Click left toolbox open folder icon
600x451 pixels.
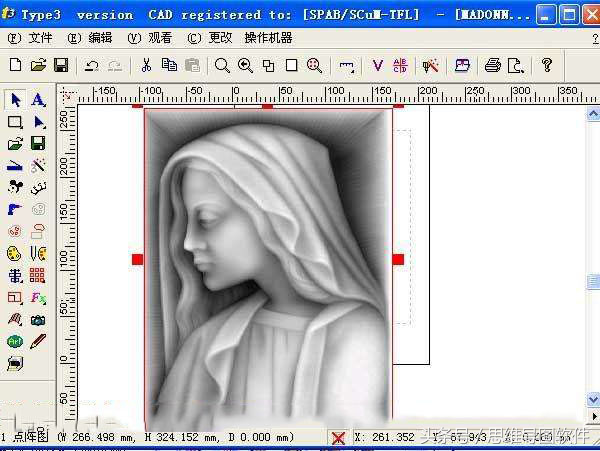tap(15, 144)
